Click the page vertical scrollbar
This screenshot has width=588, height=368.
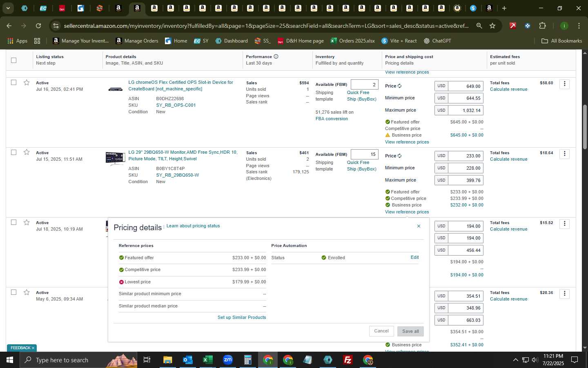coord(585,127)
